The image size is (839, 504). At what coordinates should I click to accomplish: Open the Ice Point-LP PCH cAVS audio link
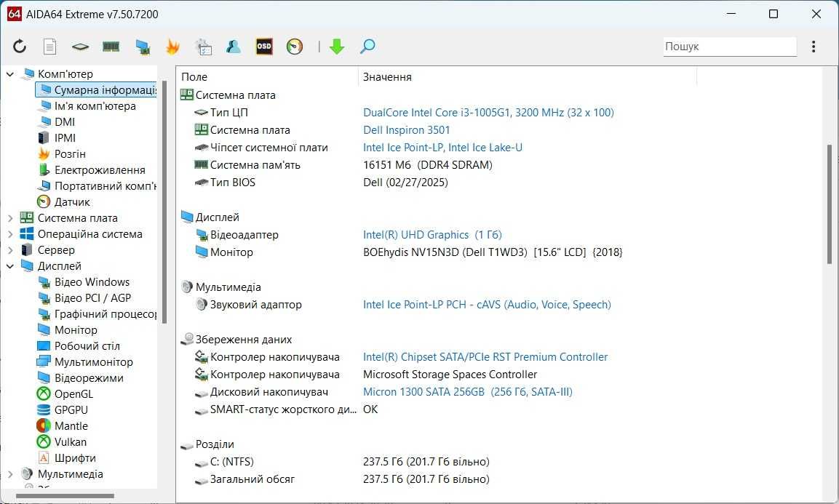[487, 305]
